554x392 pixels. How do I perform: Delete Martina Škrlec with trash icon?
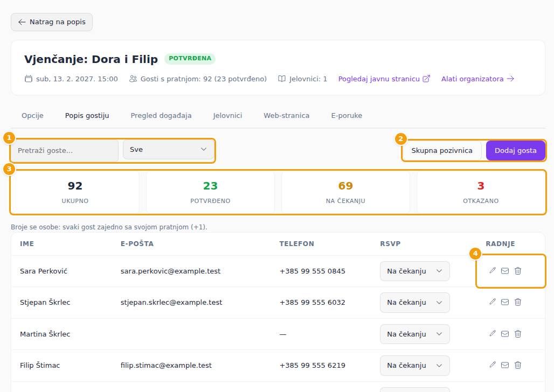click(517, 334)
